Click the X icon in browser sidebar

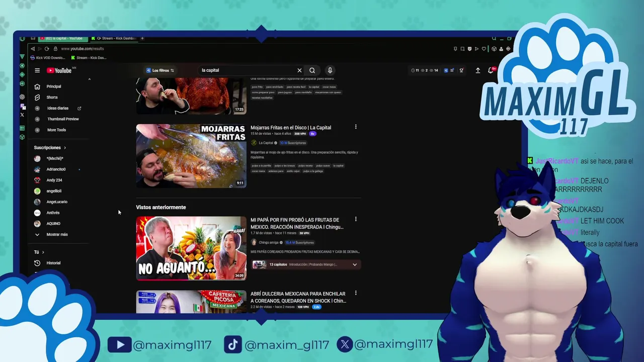pos(22,115)
